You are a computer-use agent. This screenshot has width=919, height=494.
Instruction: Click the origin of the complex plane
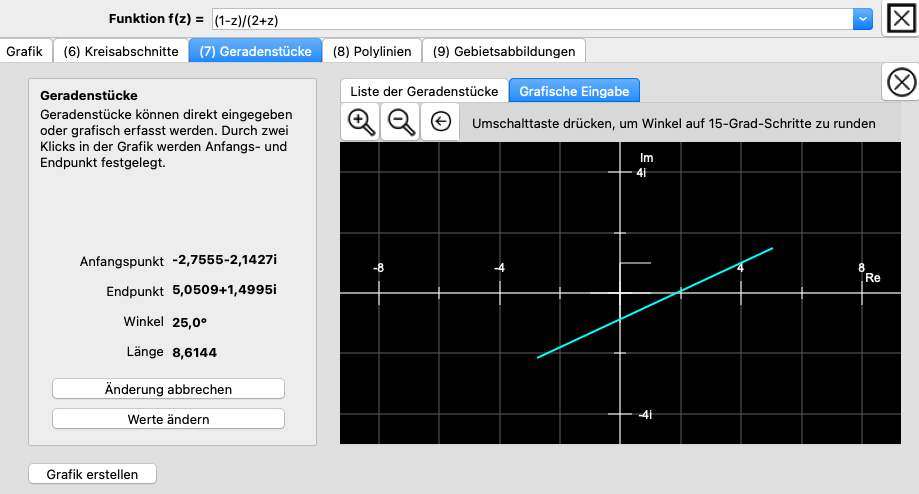[x=620, y=293]
